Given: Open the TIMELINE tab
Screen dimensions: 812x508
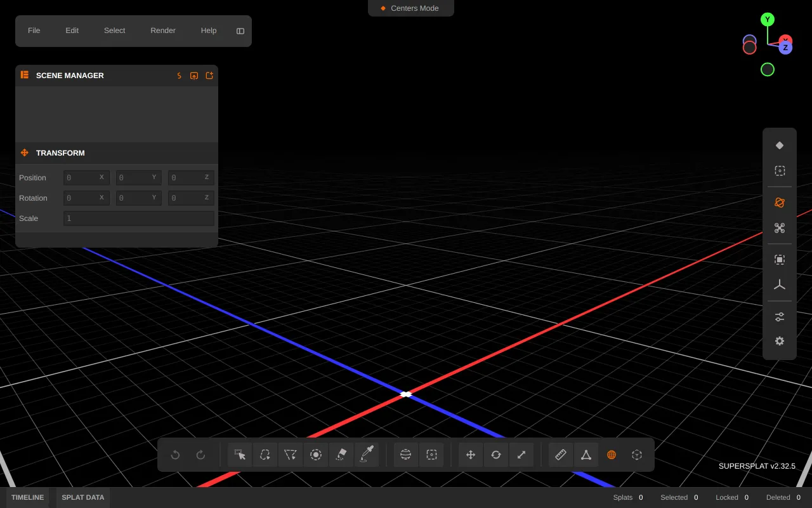Looking at the screenshot, I should (28, 497).
